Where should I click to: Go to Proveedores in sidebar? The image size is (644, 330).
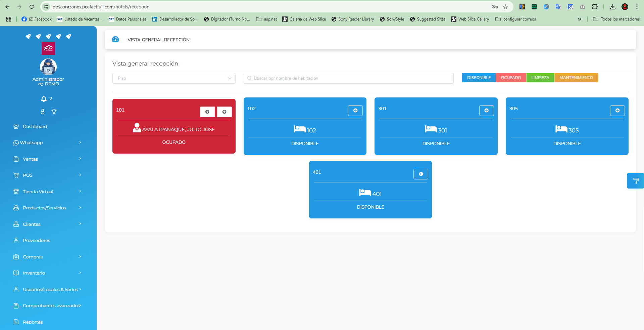[36, 240]
